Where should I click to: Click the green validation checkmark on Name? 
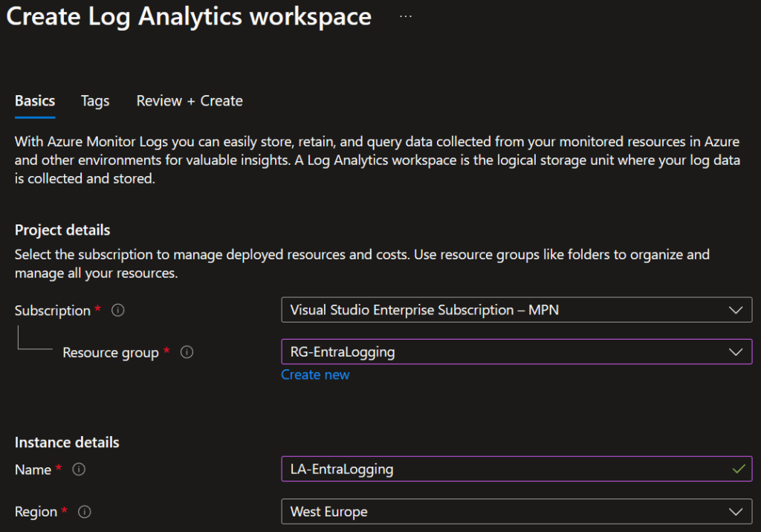(736, 468)
